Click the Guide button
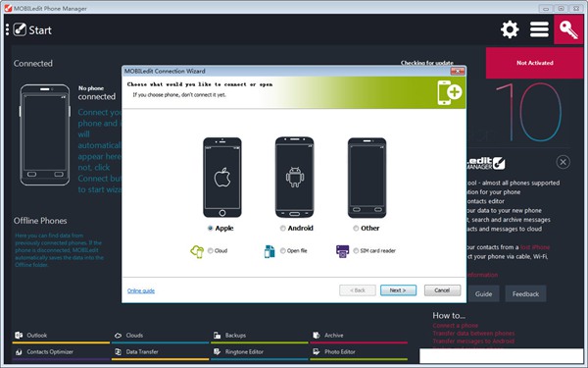Image resolution: width=588 pixels, height=368 pixels. tap(483, 294)
